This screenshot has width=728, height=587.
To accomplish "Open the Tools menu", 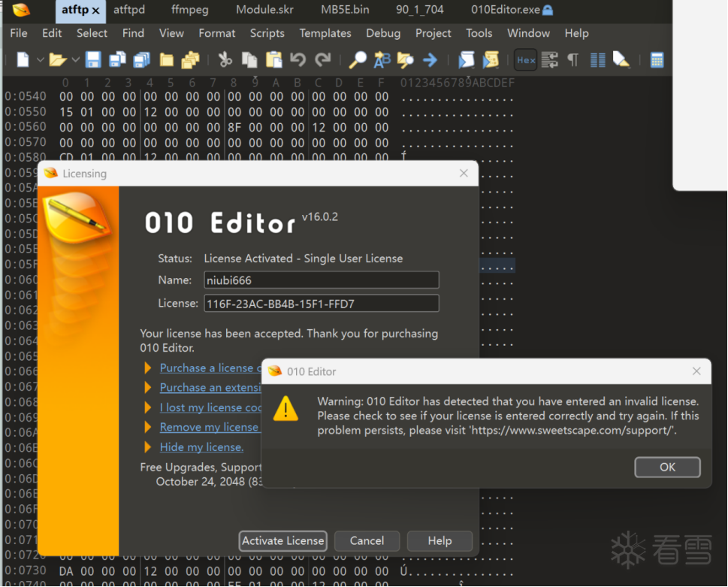I will click(x=479, y=33).
